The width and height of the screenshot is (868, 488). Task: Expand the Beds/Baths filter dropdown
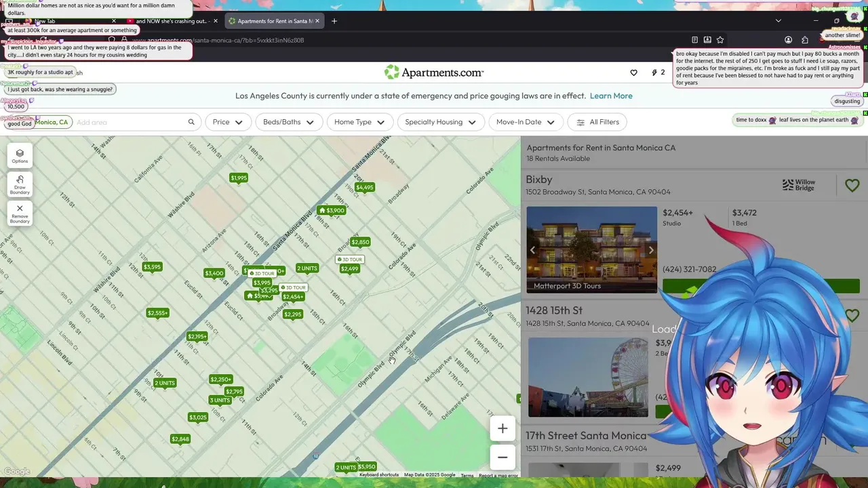[x=288, y=122]
